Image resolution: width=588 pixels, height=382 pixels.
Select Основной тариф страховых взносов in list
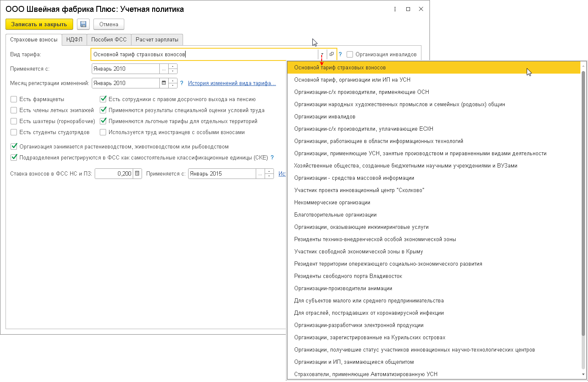tap(434, 67)
